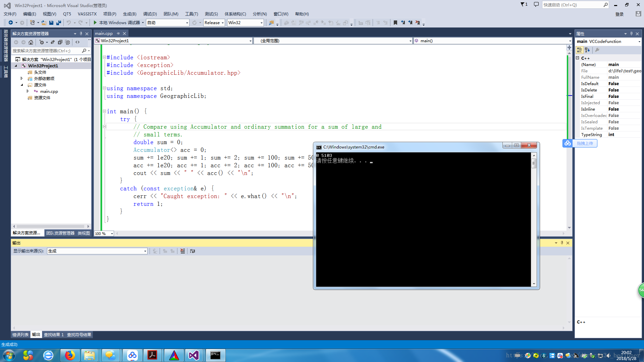This screenshot has height=362, width=644.
Task: Select the 头文件 folder in Solution Explorer
Action: (x=40, y=72)
